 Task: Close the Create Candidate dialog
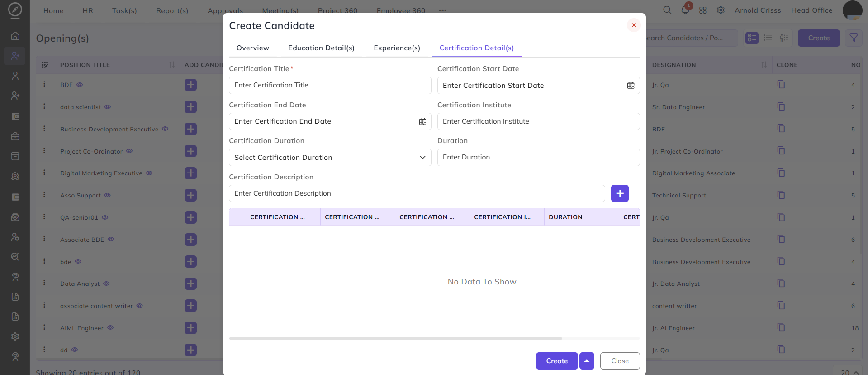tap(634, 25)
